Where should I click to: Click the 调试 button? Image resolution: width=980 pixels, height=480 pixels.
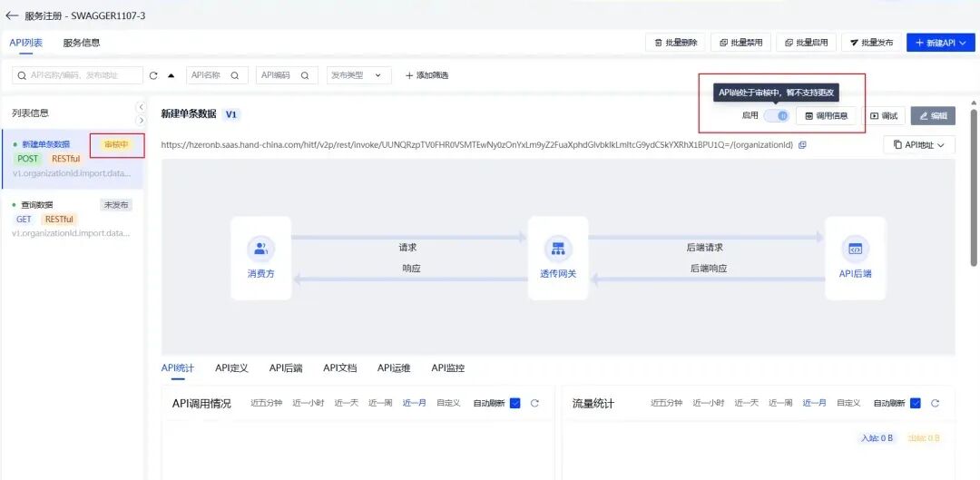coord(884,115)
